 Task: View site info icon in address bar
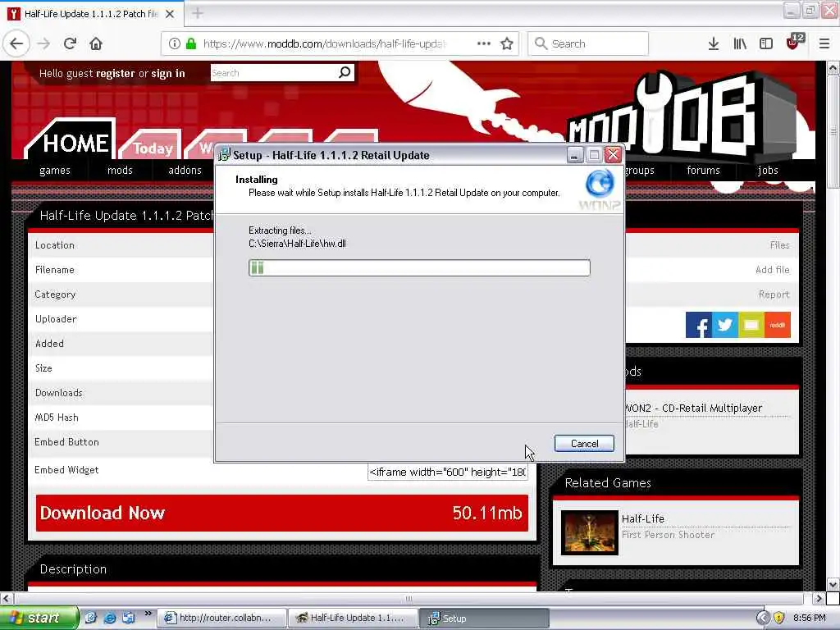[174, 43]
